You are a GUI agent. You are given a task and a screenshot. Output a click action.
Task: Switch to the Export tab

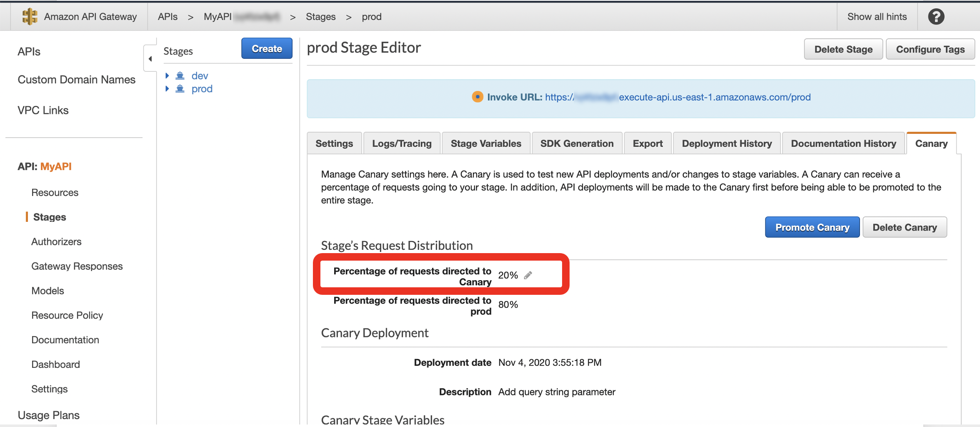pyautogui.click(x=647, y=143)
